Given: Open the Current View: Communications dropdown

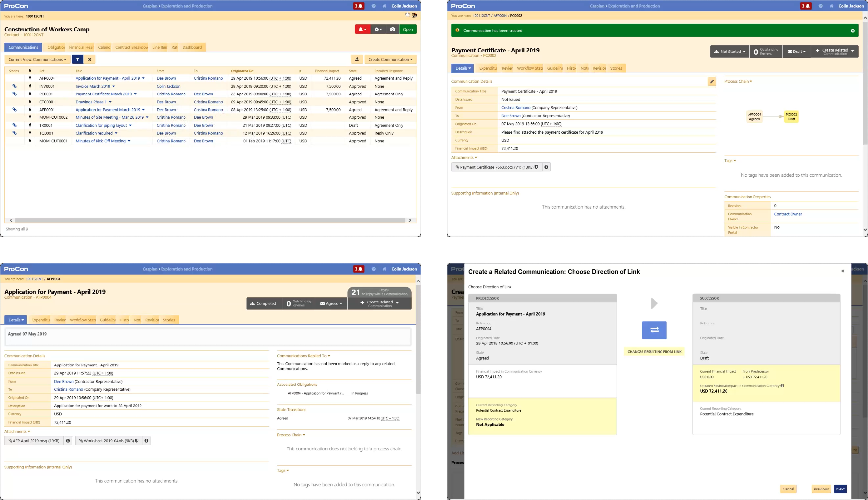Looking at the screenshot, I should pyautogui.click(x=37, y=59).
